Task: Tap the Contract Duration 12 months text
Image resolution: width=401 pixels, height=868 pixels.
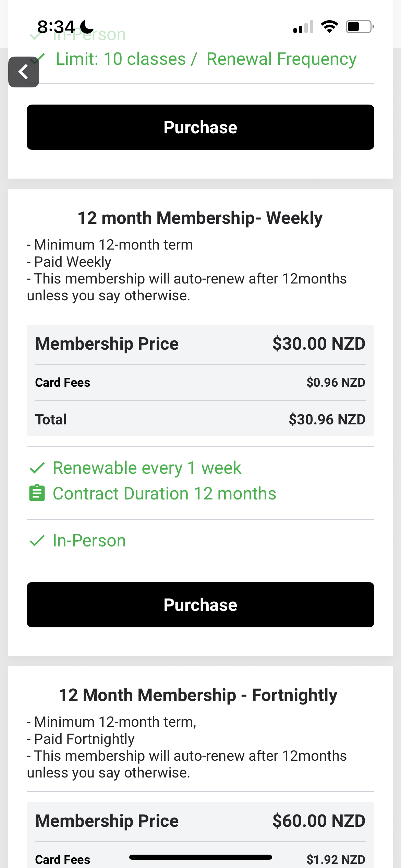Action: pyautogui.click(x=165, y=494)
